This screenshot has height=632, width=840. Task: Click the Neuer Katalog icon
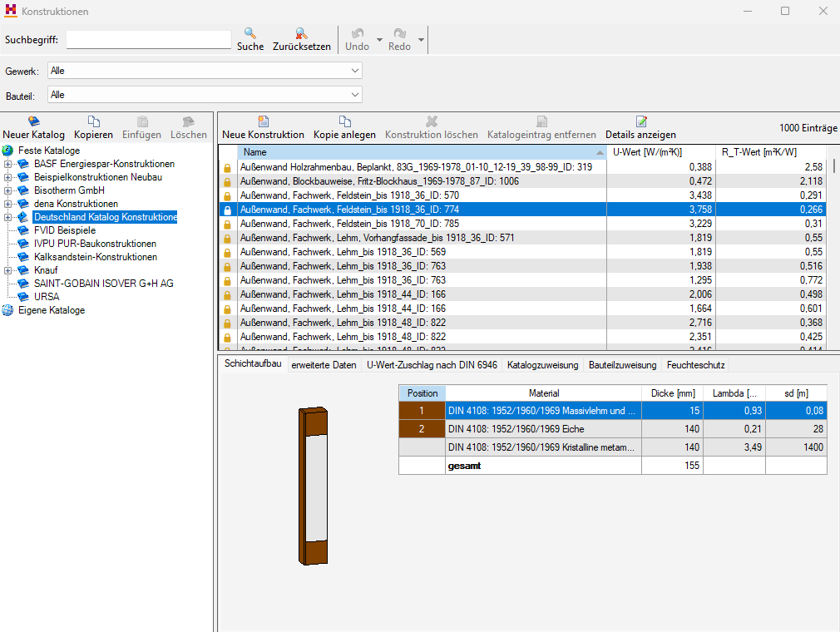[34, 121]
